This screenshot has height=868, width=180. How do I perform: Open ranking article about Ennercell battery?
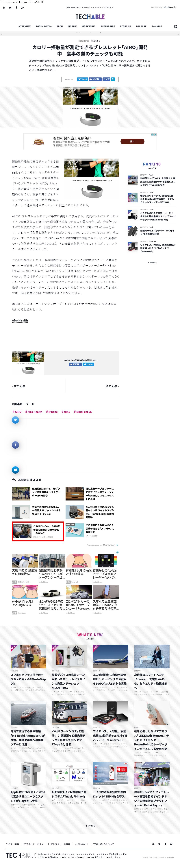point(158,248)
